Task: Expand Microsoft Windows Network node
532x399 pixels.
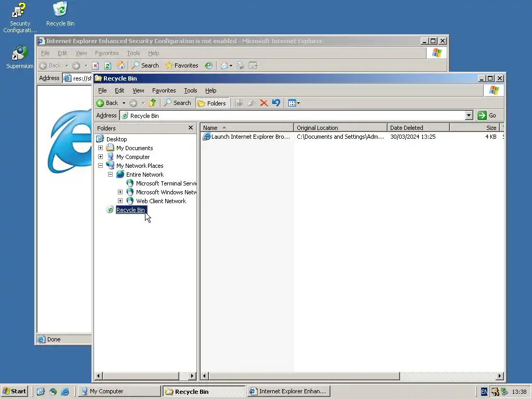Action: click(x=120, y=192)
